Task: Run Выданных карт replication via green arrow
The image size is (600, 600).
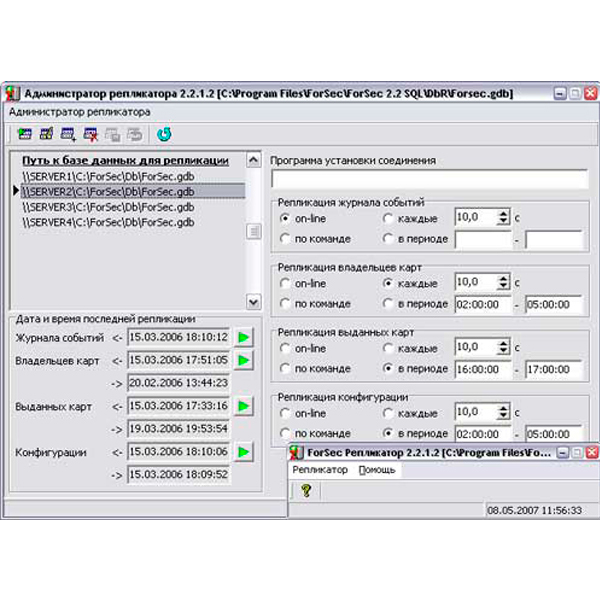Action: tap(245, 406)
